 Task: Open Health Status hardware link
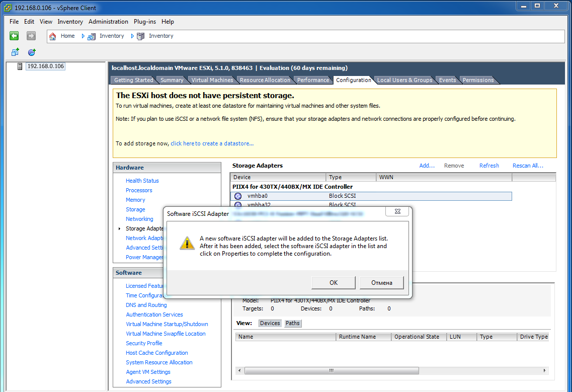tap(142, 181)
